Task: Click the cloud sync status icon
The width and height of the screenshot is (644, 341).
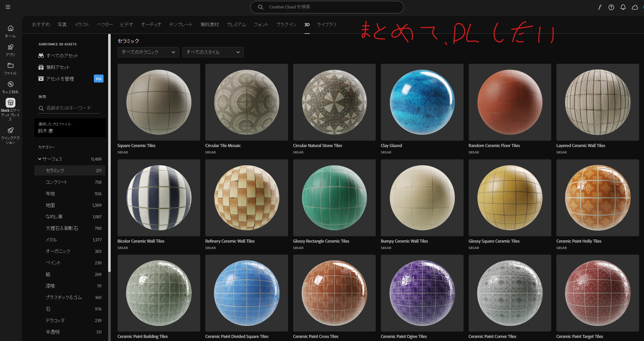Action: click(x=635, y=7)
